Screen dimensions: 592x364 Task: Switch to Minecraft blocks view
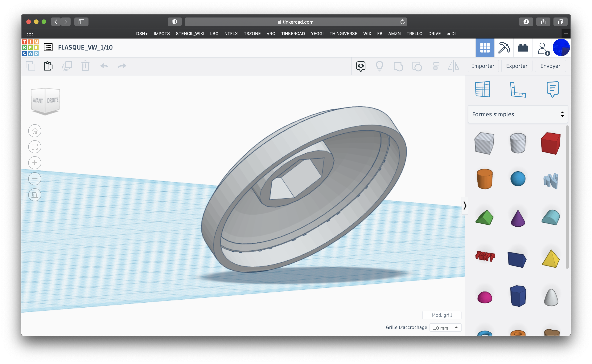(504, 48)
